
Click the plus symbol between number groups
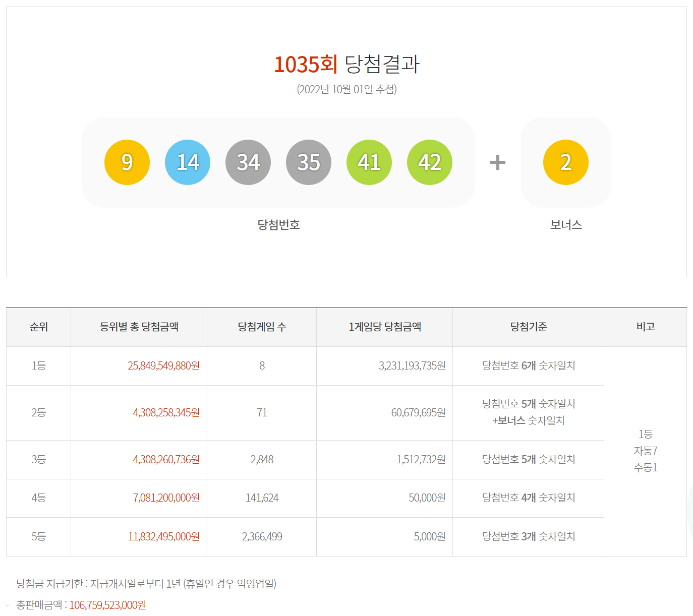click(x=497, y=162)
